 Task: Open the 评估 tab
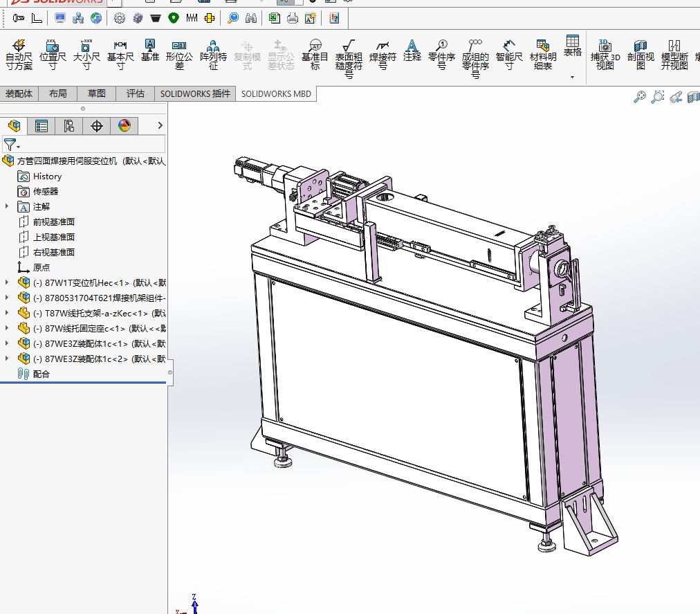click(136, 93)
